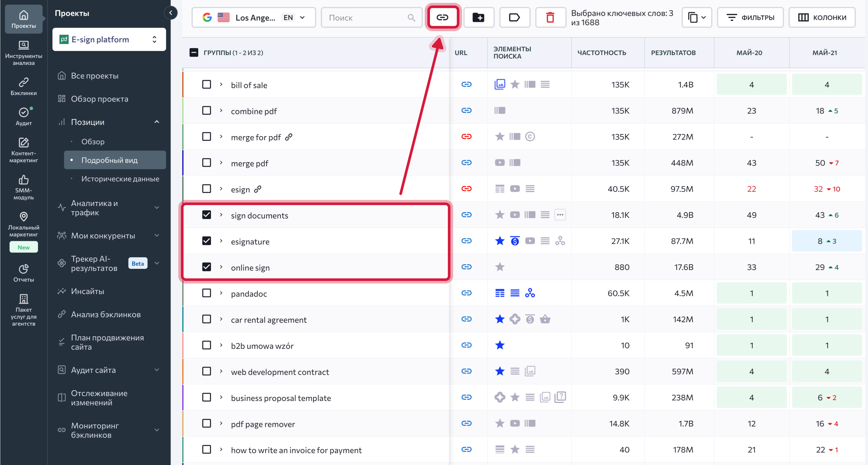Check the car rental agreement checkbox
Viewport: 868px width, 465px height.
(x=207, y=319)
